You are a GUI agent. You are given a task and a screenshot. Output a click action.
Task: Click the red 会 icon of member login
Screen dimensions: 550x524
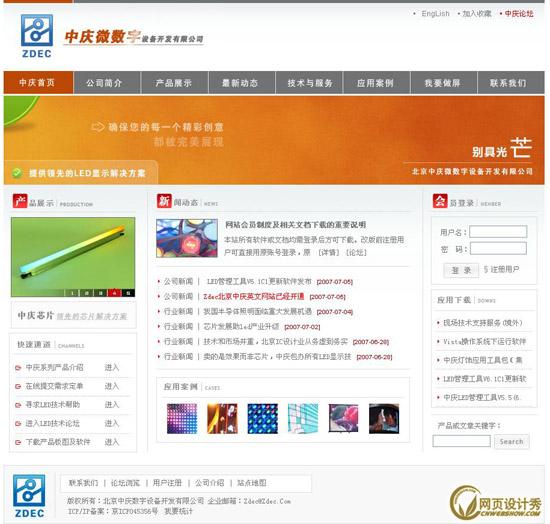point(440,201)
